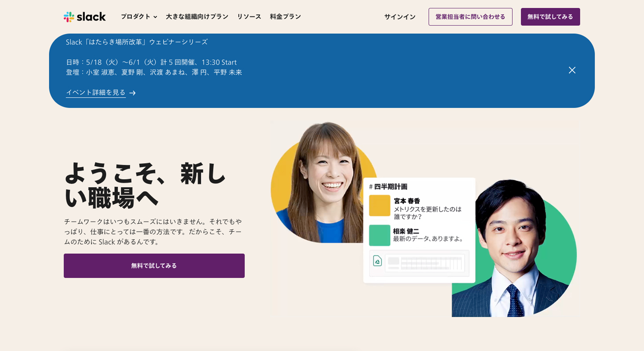The image size is (644, 351).
Task: Click the smiling woman's photo
Action: point(324,182)
